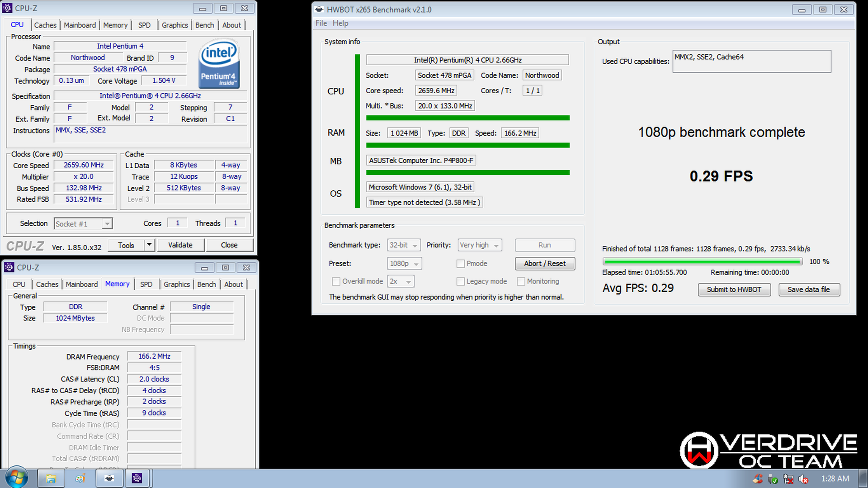Switch to CPU tab in CPU-Z Memory window
868x488 pixels.
coord(19,284)
